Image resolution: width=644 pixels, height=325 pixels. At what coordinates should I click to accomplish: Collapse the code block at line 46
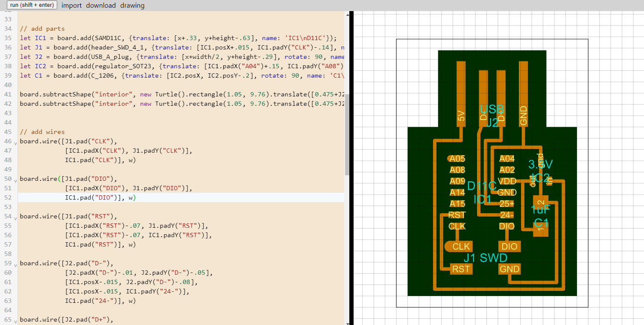[x=16, y=143]
